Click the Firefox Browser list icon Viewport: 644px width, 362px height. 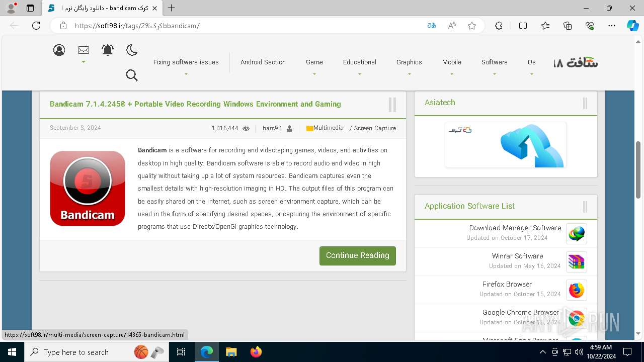[x=577, y=290]
